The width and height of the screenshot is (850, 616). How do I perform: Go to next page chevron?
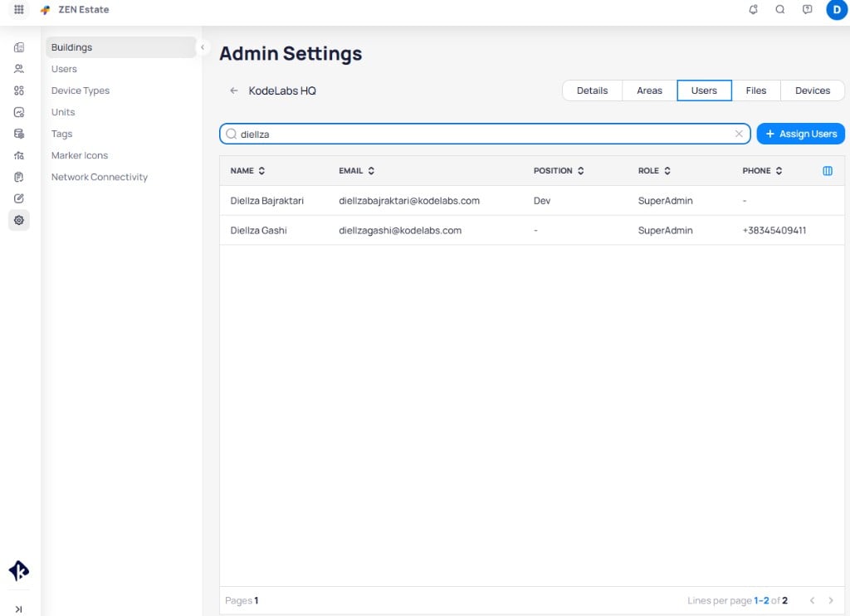[830, 600]
